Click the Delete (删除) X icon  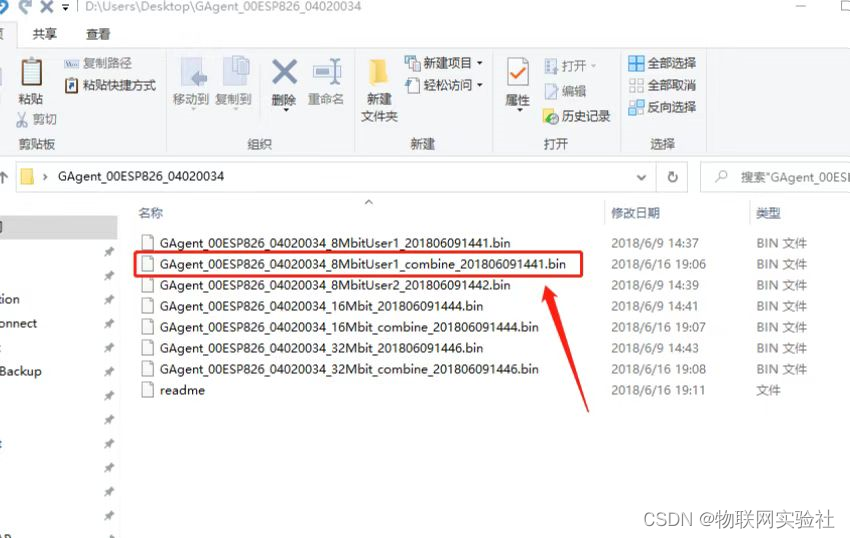[x=284, y=72]
